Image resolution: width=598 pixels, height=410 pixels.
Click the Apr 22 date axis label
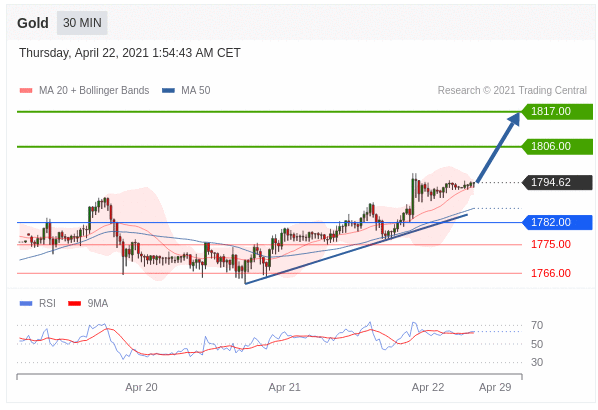coord(428,387)
